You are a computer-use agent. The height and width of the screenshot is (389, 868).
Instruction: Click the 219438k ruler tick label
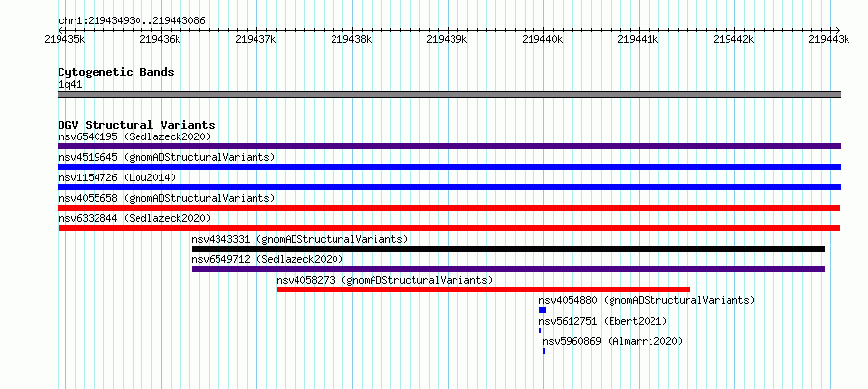tap(351, 39)
